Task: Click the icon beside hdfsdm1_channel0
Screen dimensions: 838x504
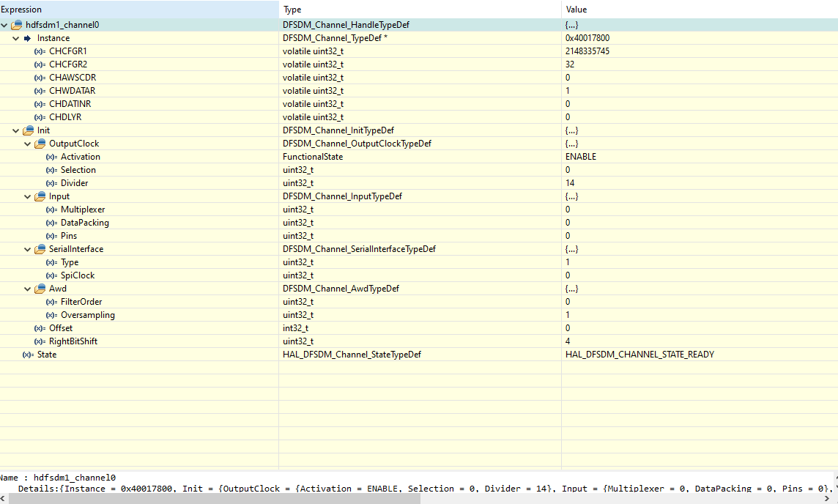Action: (x=15, y=24)
